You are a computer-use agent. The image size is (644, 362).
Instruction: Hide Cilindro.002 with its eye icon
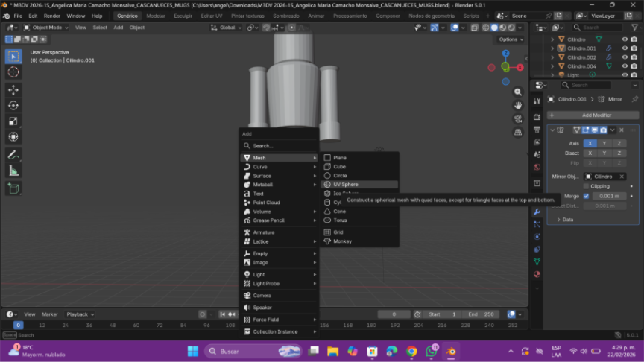click(625, 57)
